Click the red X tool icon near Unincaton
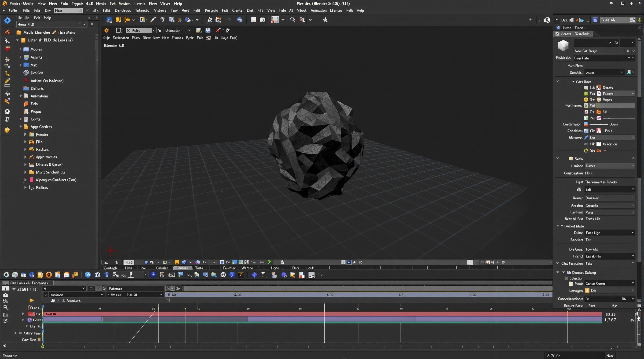The image size is (644, 359). point(218,30)
